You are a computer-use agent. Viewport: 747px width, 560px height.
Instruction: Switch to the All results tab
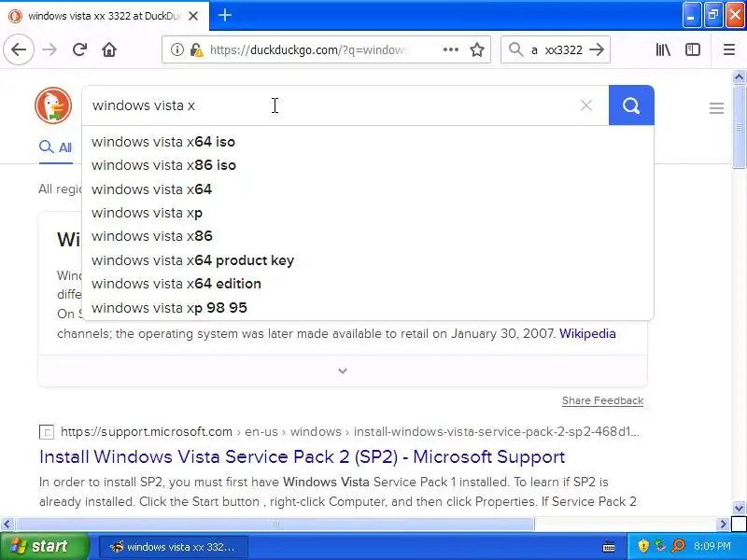56,147
